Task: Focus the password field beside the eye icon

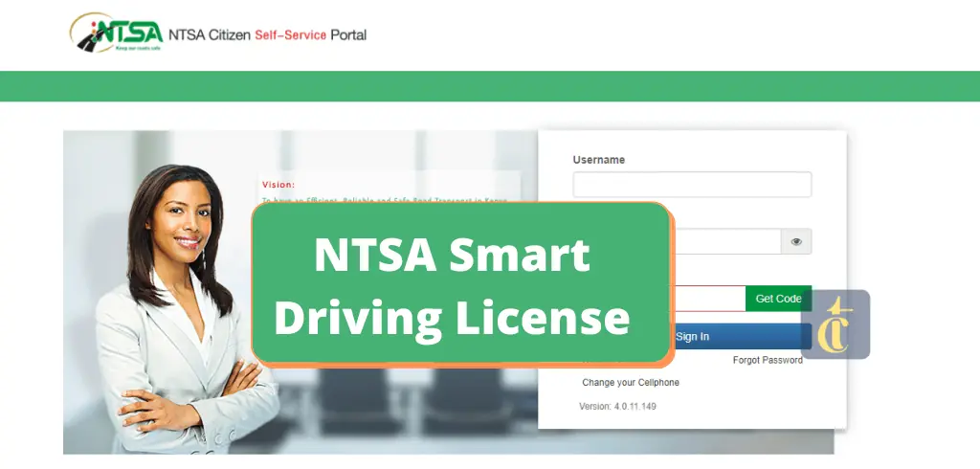Action: tap(725, 242)
